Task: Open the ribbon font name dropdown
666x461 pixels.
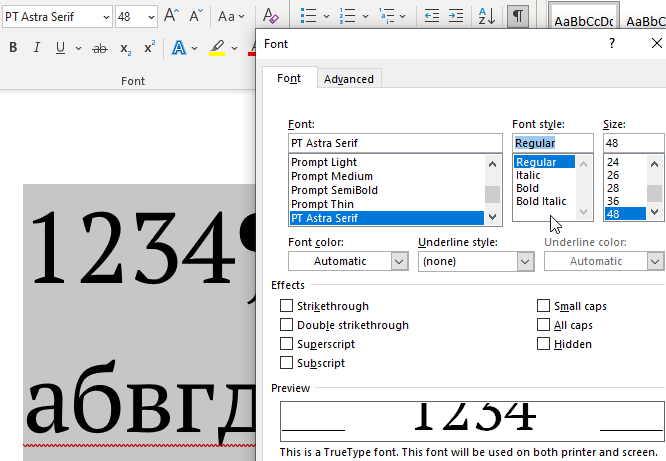Action: point(106,17)
